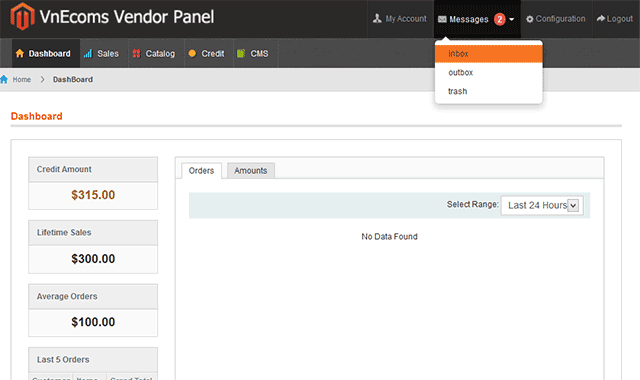This screenshot has width=640, height=380.
Task: Open the Trash from Messages menu
Action: point(489,91)
